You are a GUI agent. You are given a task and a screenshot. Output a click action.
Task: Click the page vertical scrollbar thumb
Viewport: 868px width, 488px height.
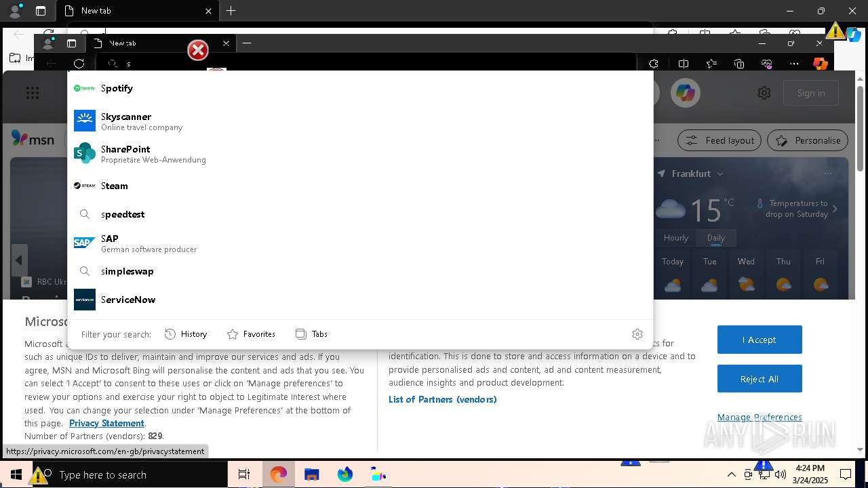click(x=860, y=129)
